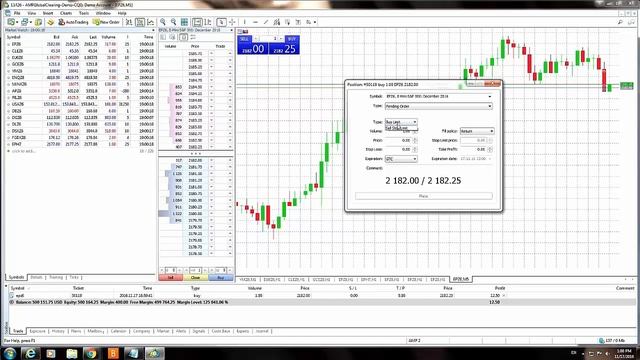Select the line chart type icon
Viewport: 640px width, 360px height.
151,22
